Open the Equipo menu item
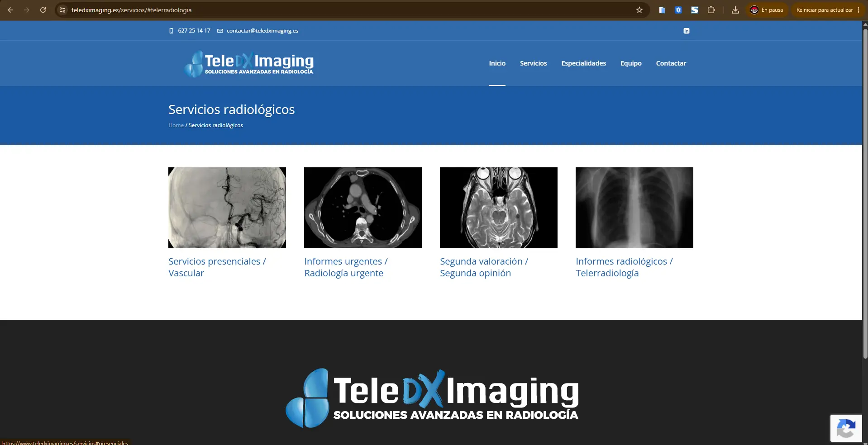This screenshot has height=445, width=868. [631, 63]
